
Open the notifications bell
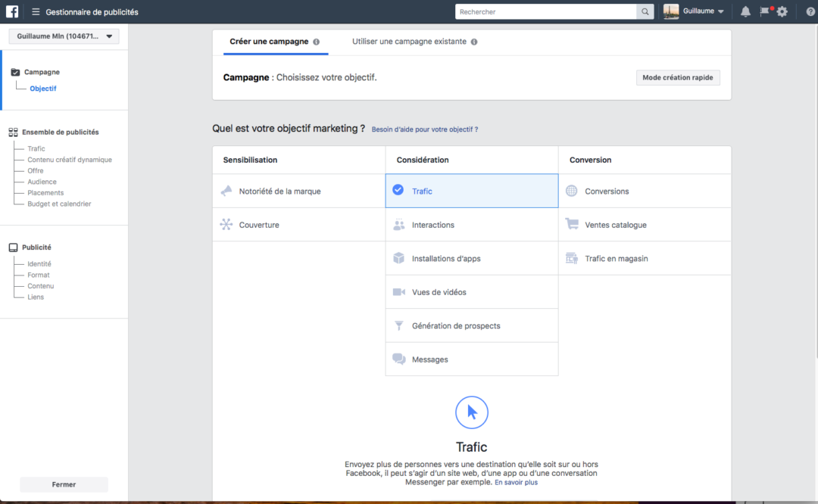[x=745, y=11]
